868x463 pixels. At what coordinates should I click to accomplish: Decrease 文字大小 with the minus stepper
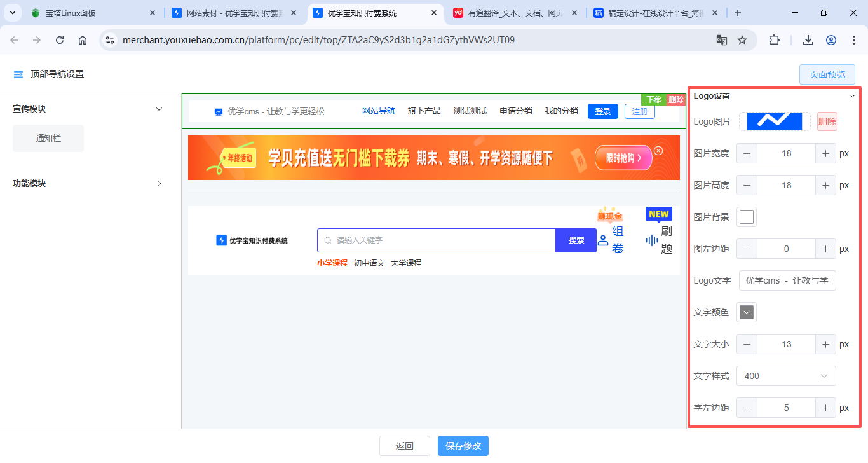click(747, 344)
